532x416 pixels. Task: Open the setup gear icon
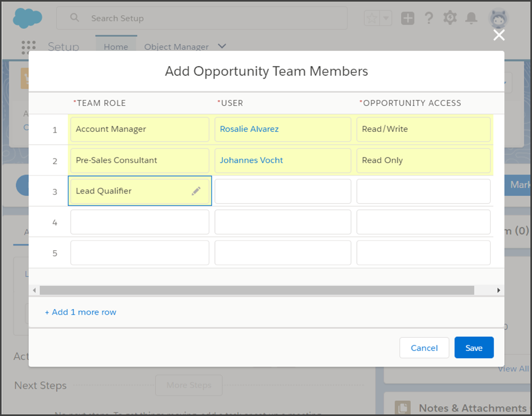(450, 18)
